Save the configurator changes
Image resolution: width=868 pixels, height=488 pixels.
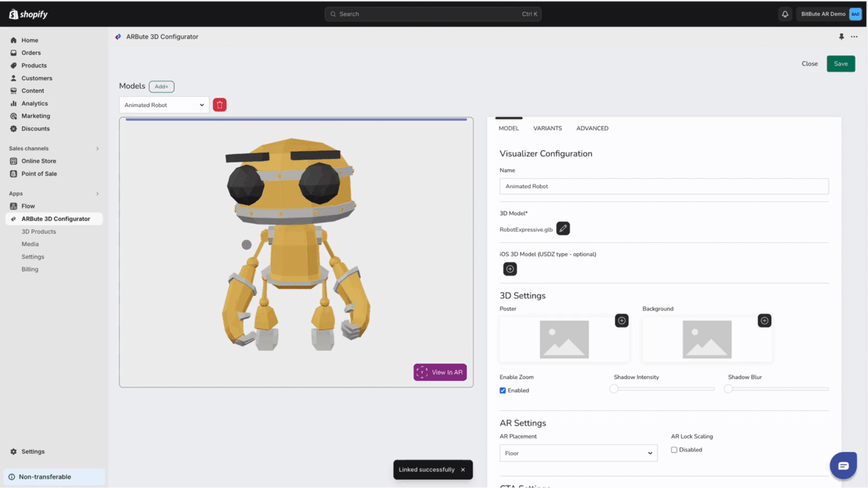(840, 63)
